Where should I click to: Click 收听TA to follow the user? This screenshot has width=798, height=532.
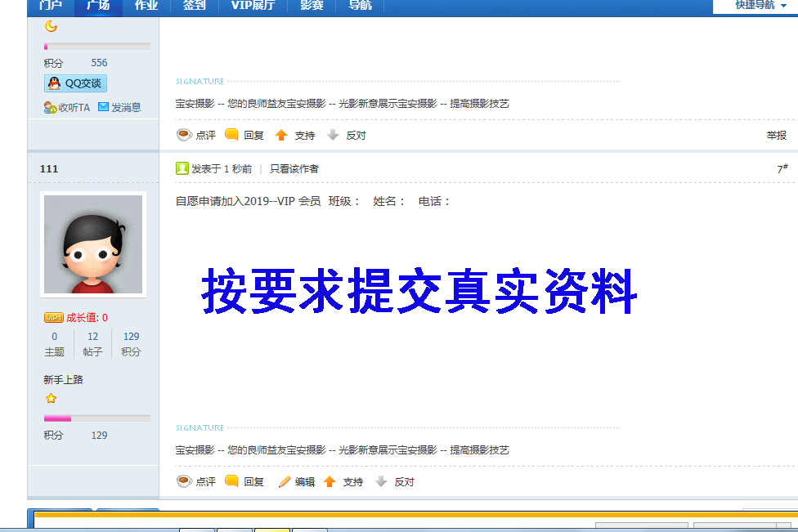pyautogui.click(x=67, y=107)
